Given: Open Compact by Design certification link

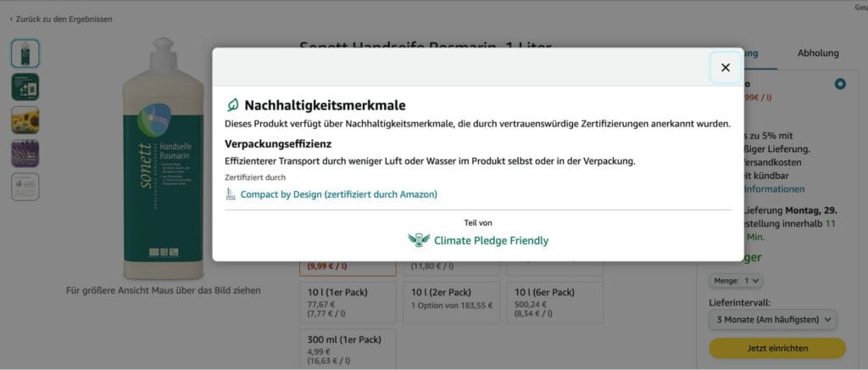Looking at the screenshot, I should tap(339, 194).
